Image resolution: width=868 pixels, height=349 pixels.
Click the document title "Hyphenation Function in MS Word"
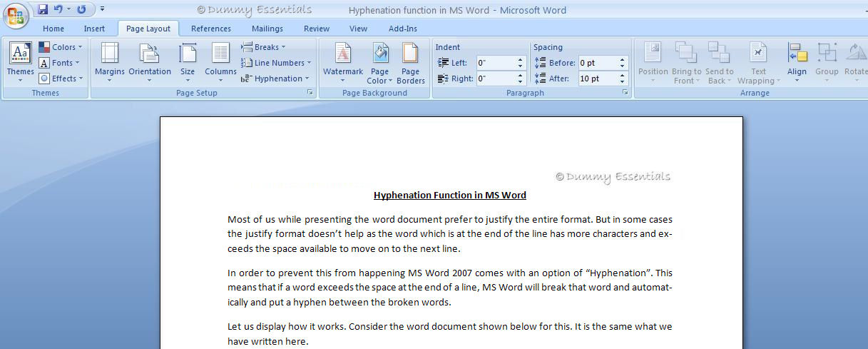tap(450, 195)
